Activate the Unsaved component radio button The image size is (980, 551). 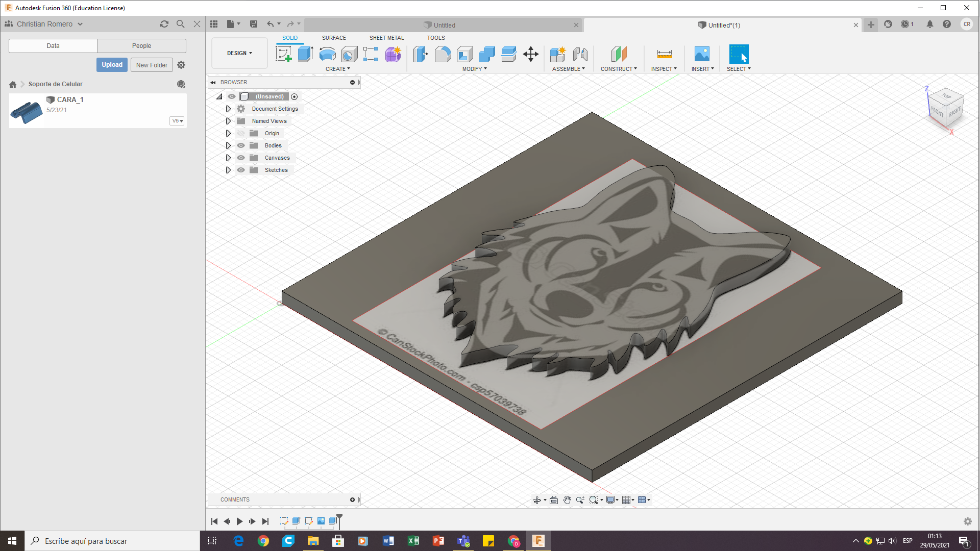click(x=294, y=96)
